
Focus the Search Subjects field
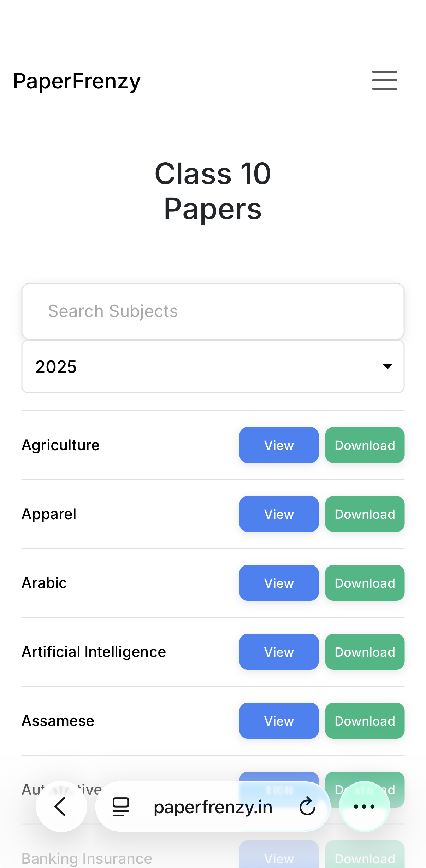tap(213, 311)
